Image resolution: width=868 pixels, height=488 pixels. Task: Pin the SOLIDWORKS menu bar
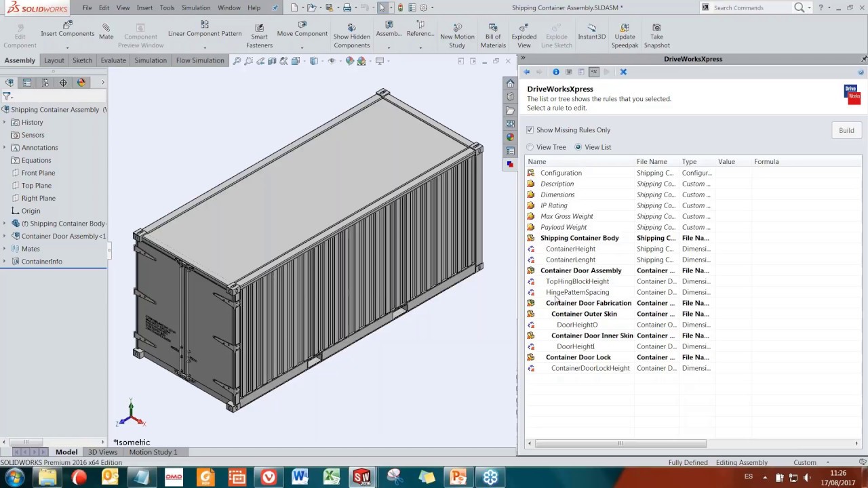click(275, 7)
